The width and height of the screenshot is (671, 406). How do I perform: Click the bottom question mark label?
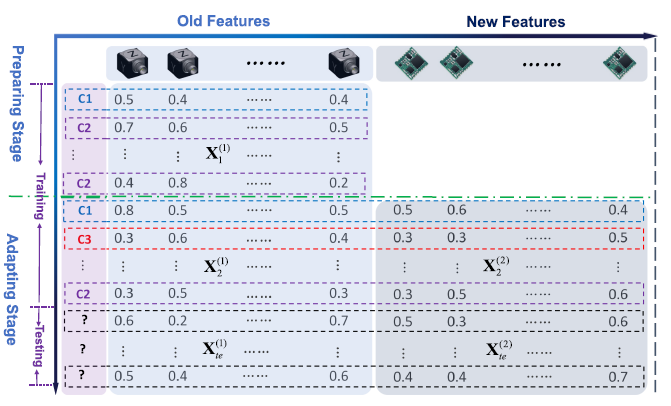(85, 376)
